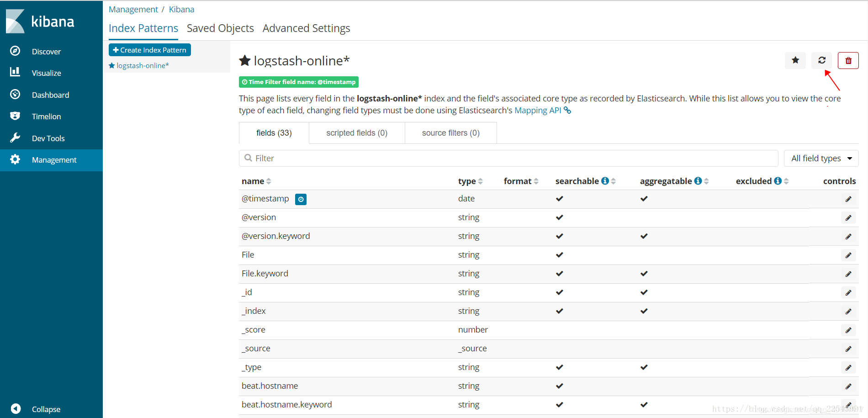This screenshot has width=868, height=418.
Task: Set logstash-online* as default index with star button
Action: point(795,60)
